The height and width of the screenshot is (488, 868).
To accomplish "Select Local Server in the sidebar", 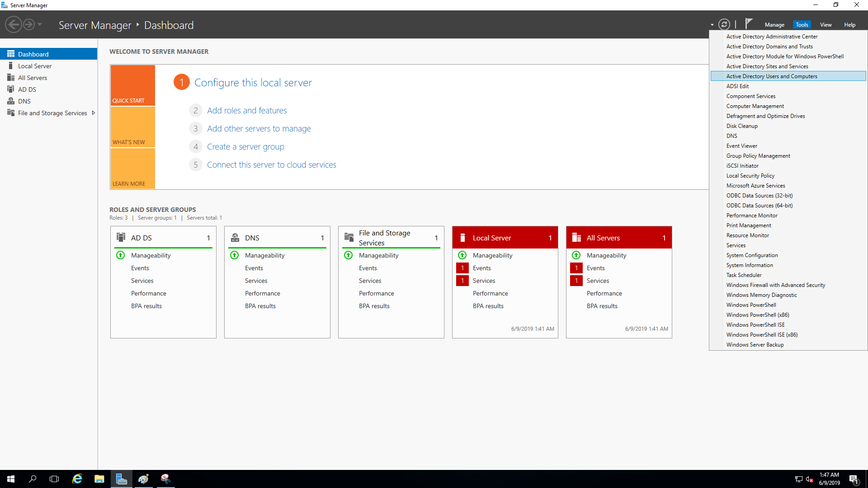I will click(35, 66).
